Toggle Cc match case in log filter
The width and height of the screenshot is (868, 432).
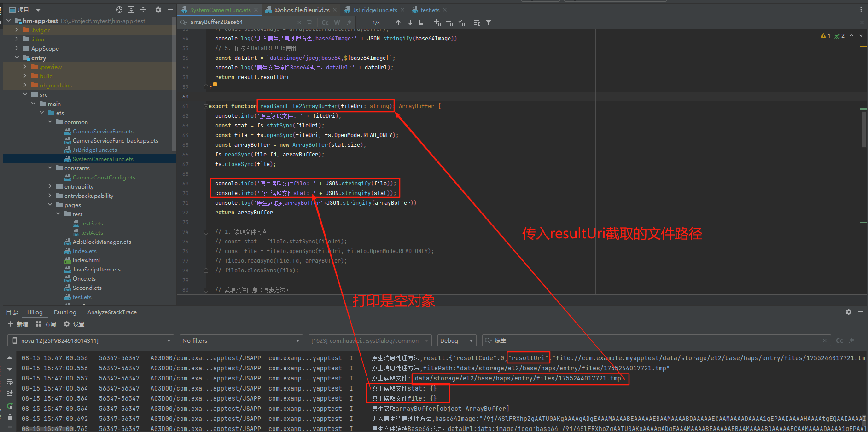point(839,340)
